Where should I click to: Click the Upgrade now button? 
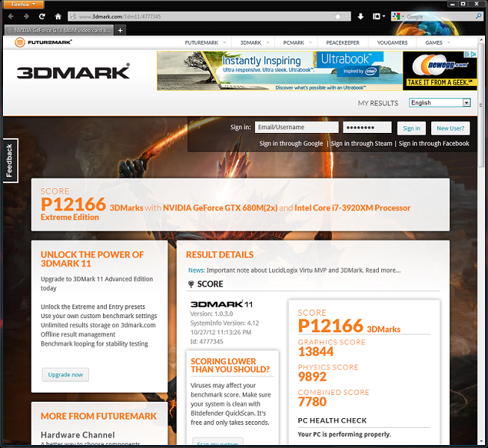pos(65,375)
